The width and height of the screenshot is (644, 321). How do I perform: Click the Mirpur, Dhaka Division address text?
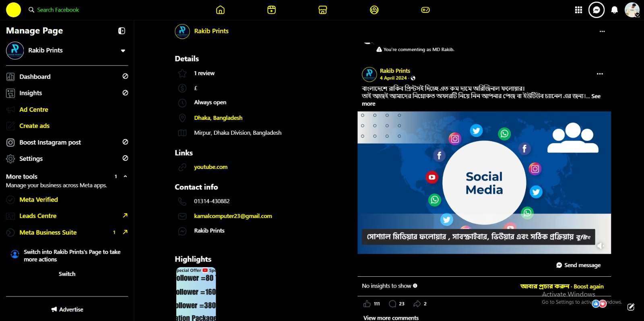[x=237, y=133]
